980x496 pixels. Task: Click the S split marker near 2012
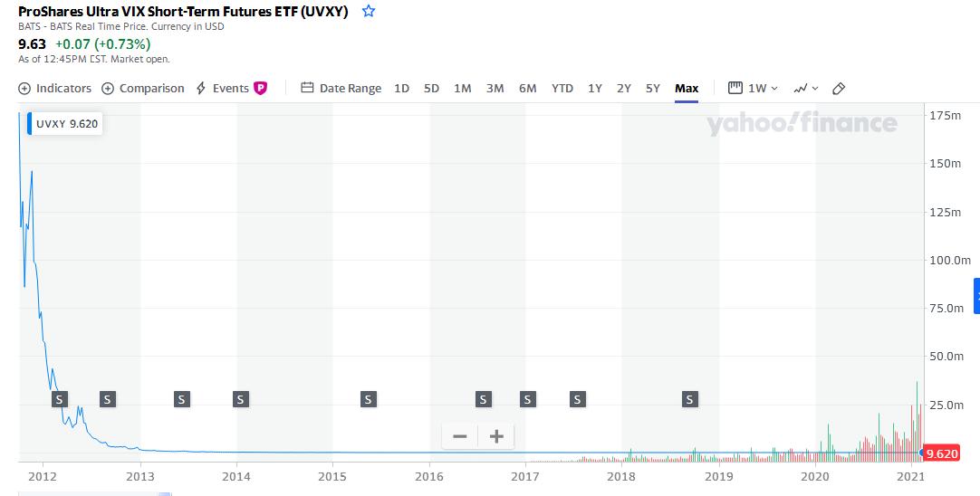point(60,399)
